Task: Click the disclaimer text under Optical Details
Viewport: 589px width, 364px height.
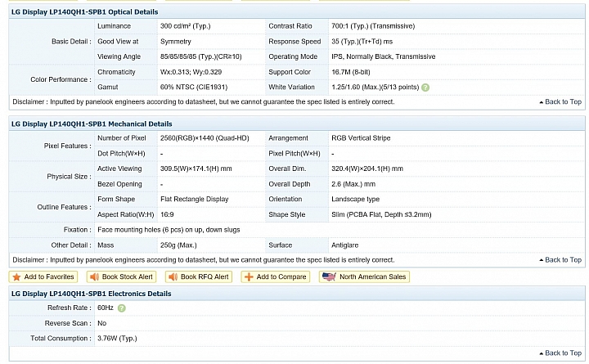Action: coord(203,101)
